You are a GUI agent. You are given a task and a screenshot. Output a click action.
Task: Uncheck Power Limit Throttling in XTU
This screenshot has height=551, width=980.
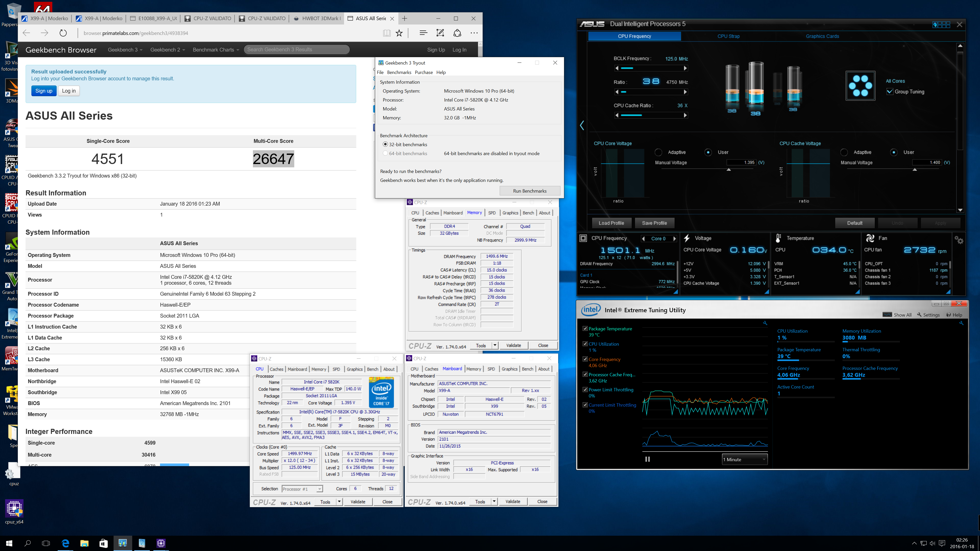pos(585,389)
